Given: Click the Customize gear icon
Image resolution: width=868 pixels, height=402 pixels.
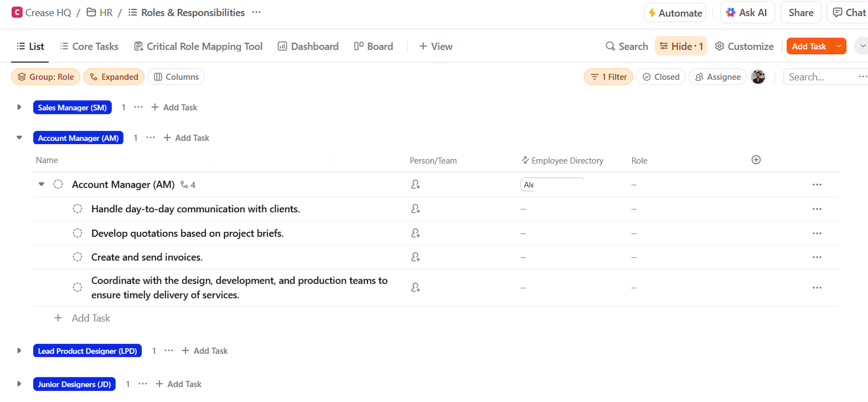Looking at the screenshot, I should coord(720,46).
